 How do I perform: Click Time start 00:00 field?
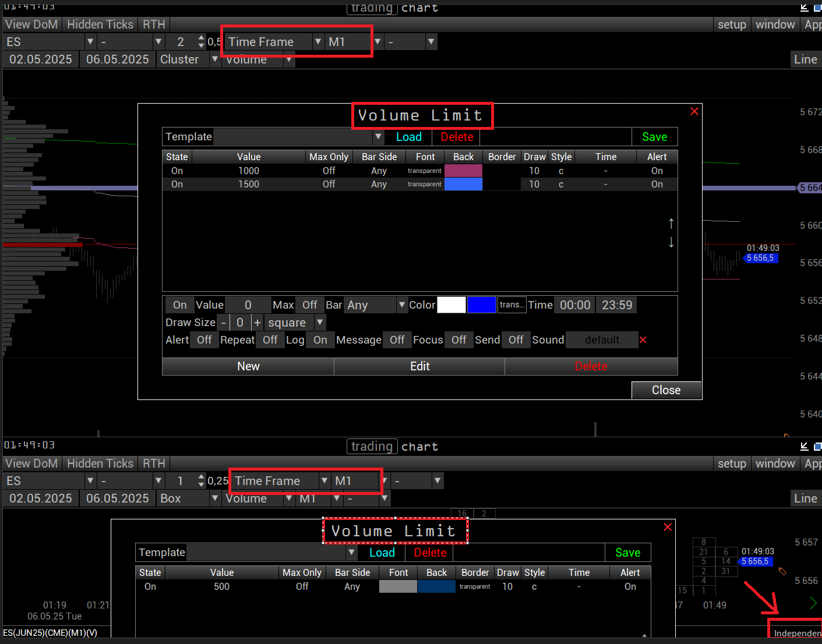coord(575,305)
